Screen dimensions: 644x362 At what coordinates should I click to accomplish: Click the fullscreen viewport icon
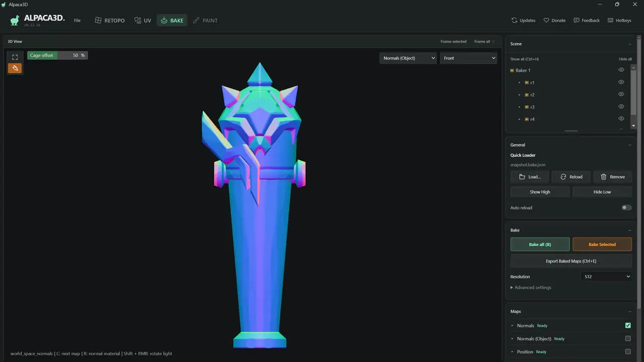tap(15, 57)
